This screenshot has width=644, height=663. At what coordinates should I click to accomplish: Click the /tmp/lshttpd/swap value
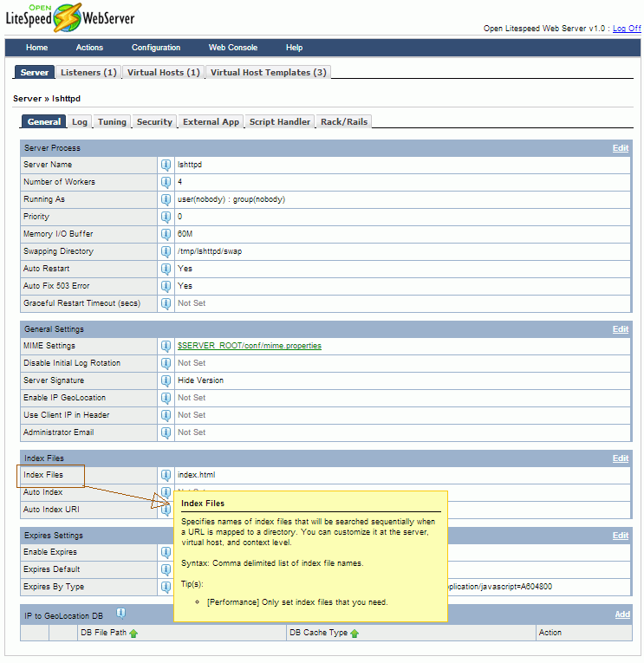[x=210, y=251]
